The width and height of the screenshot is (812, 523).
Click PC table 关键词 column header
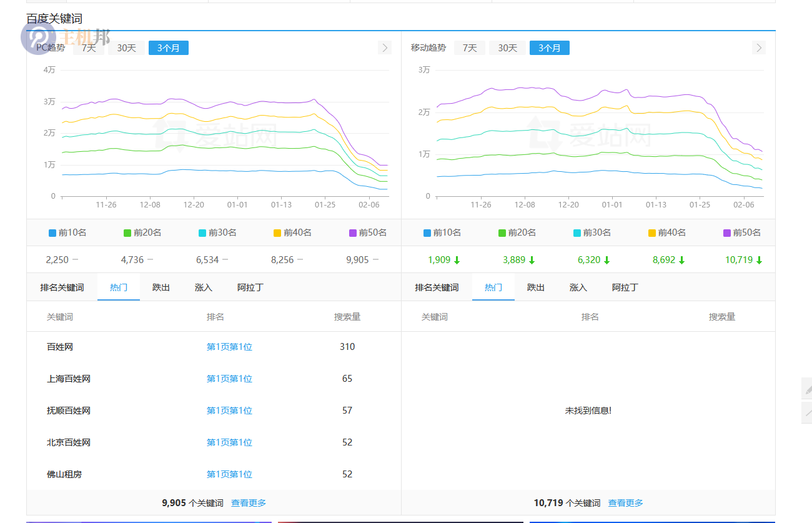[x=60, y=317]
